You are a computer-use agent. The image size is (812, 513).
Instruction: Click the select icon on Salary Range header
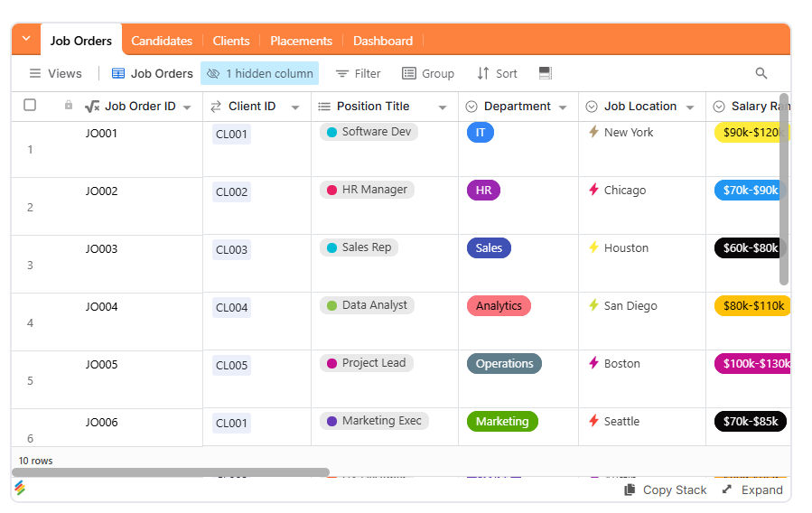719,107
